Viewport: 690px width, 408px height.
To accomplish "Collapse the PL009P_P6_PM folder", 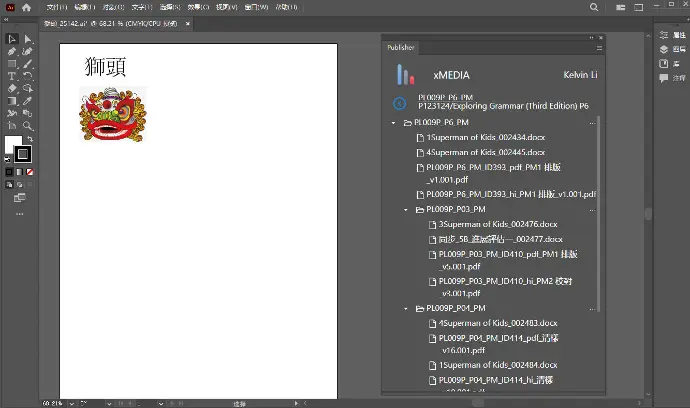I will (x=395, y=123).
